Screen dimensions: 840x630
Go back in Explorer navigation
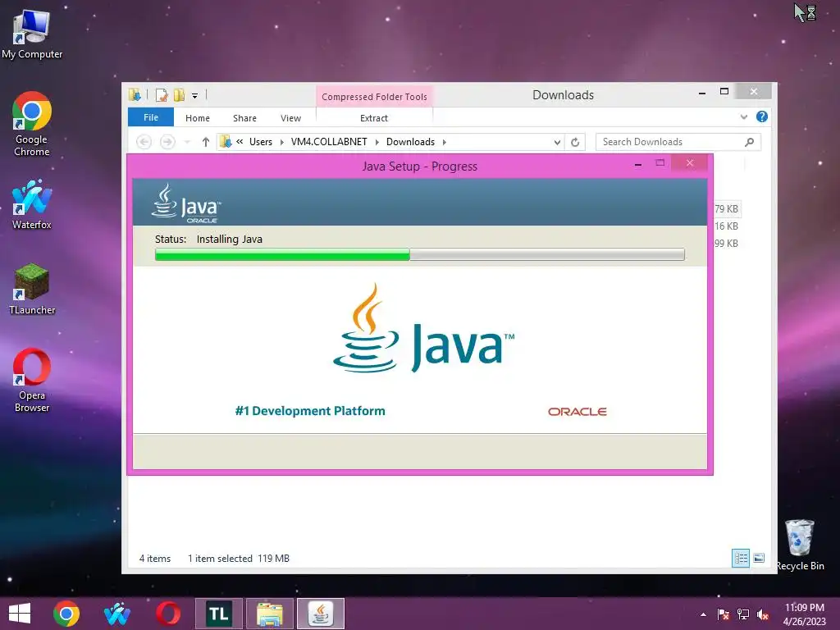[144, 142]
